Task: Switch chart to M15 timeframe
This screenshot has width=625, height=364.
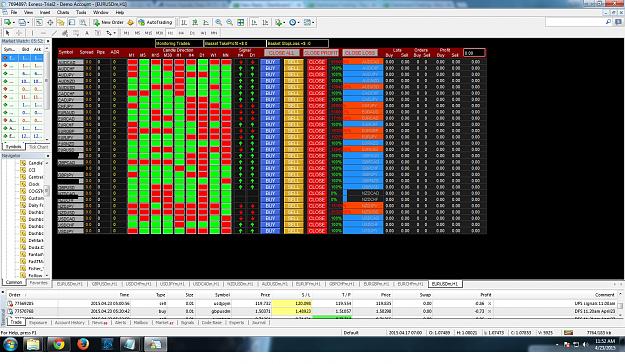Action: click(148, 33)
